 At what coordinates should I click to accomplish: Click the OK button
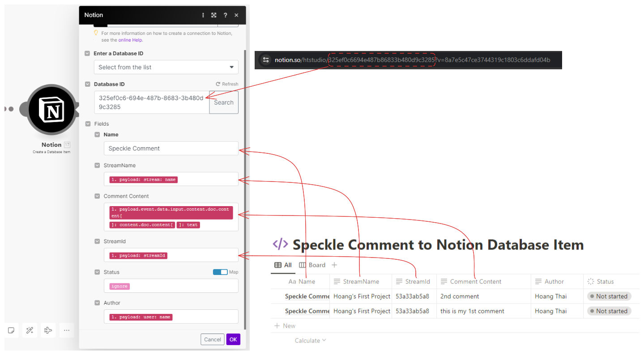[x=233, y=339]
